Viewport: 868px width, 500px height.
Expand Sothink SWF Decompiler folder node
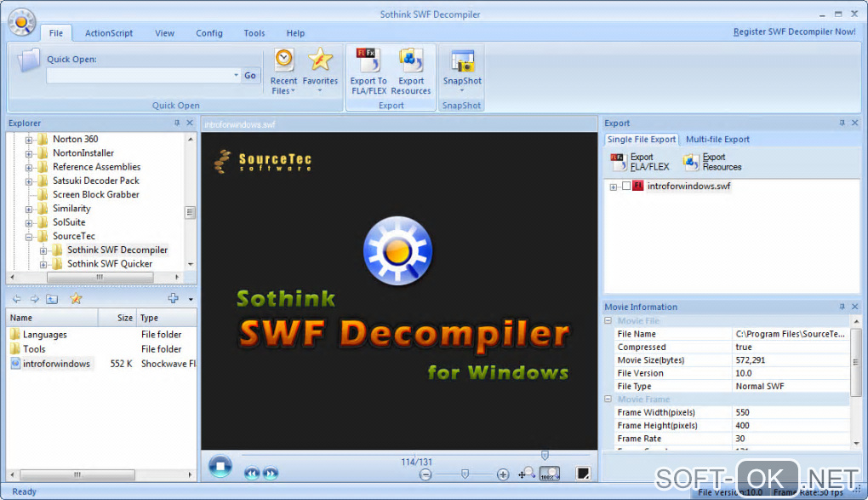tap(43, 250)
